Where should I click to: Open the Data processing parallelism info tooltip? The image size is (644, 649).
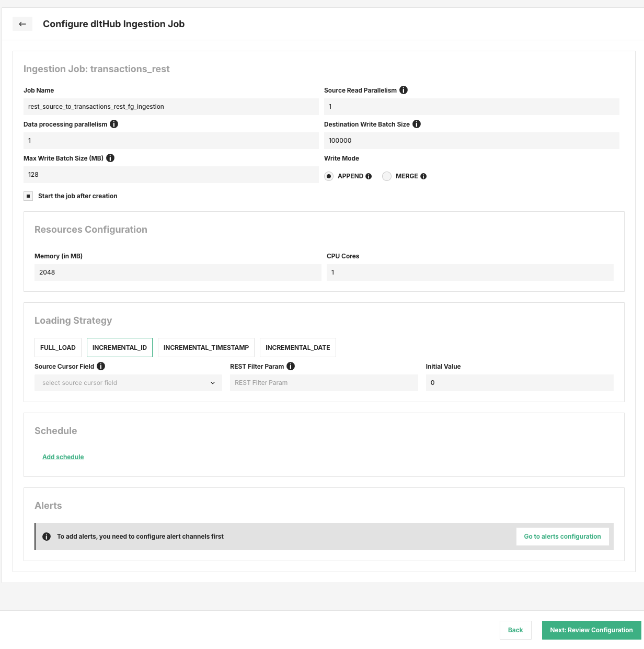[114, 124]
